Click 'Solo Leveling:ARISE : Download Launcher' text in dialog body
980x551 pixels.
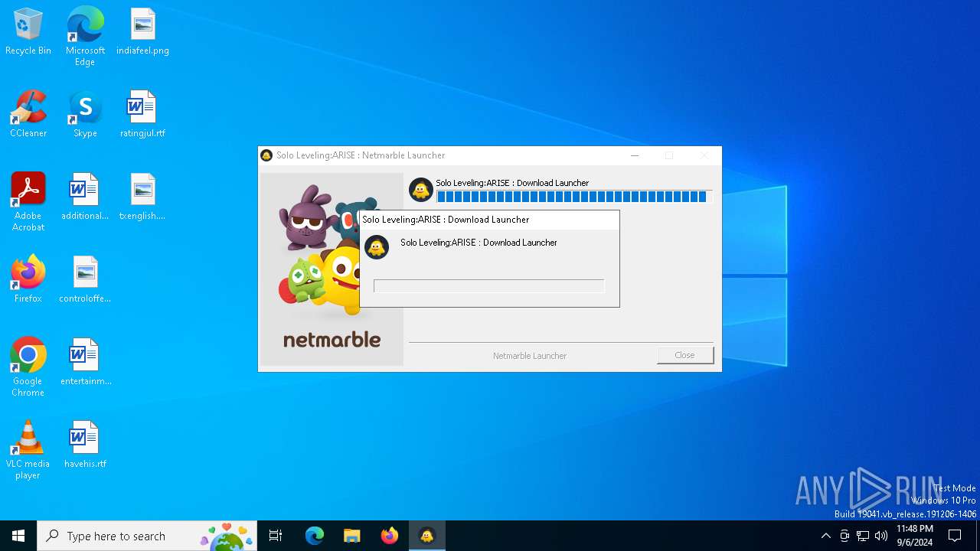coord(479,243)
